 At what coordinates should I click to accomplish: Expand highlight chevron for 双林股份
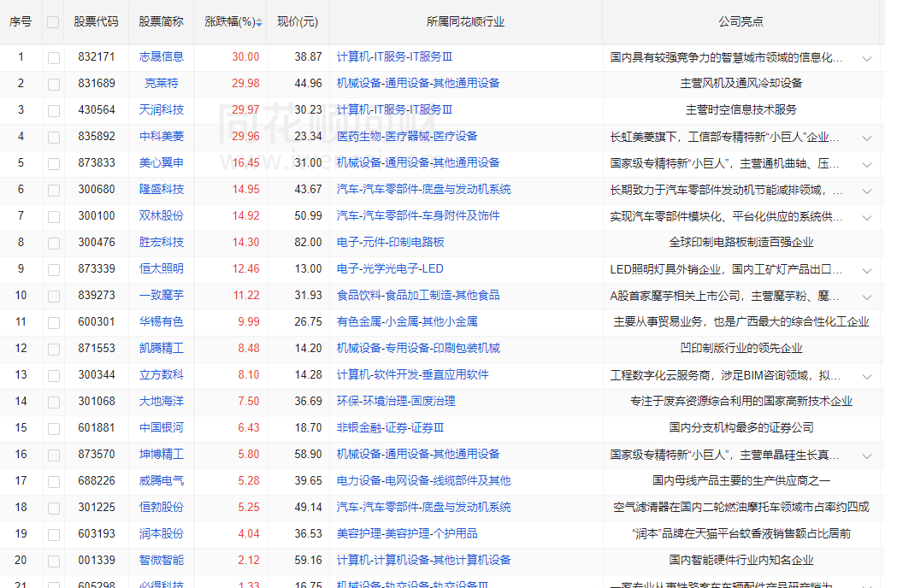coord(867,217)
